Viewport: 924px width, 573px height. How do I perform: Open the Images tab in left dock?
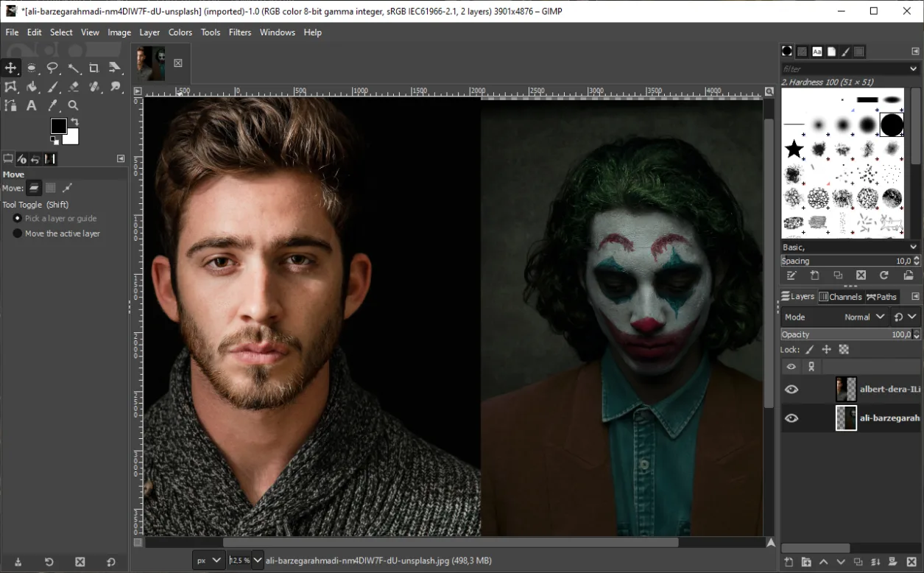coord(50,159)
